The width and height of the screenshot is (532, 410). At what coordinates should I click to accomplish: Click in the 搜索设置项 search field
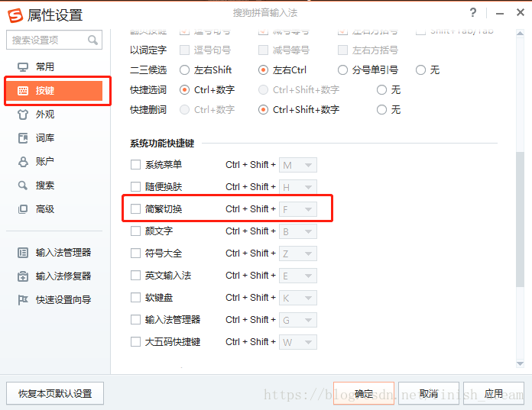tap(54, 40)
